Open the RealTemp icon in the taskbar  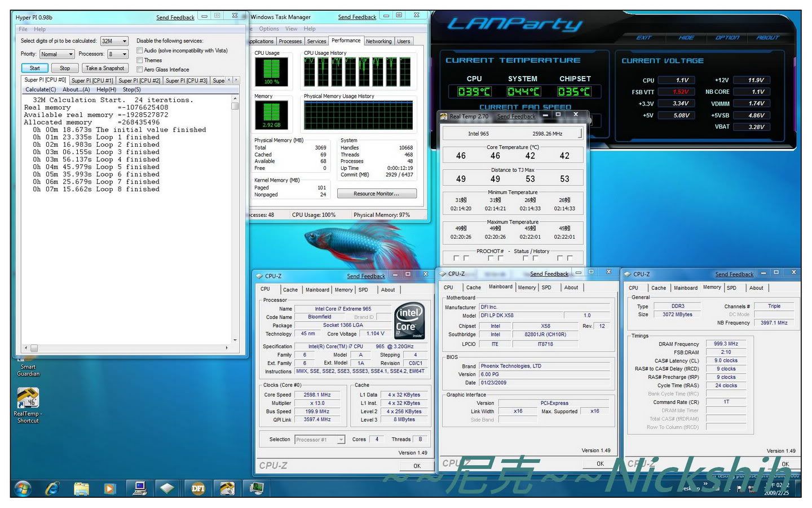click(227, 488)
